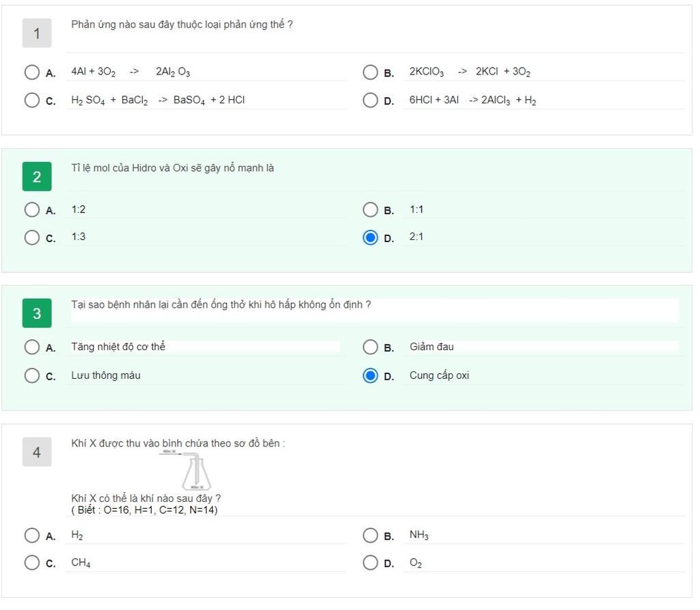This screenshot has height=610, width=700.
Task: Pick answer 'Lưu thông máu' in question 3
Action: (31, 375)
